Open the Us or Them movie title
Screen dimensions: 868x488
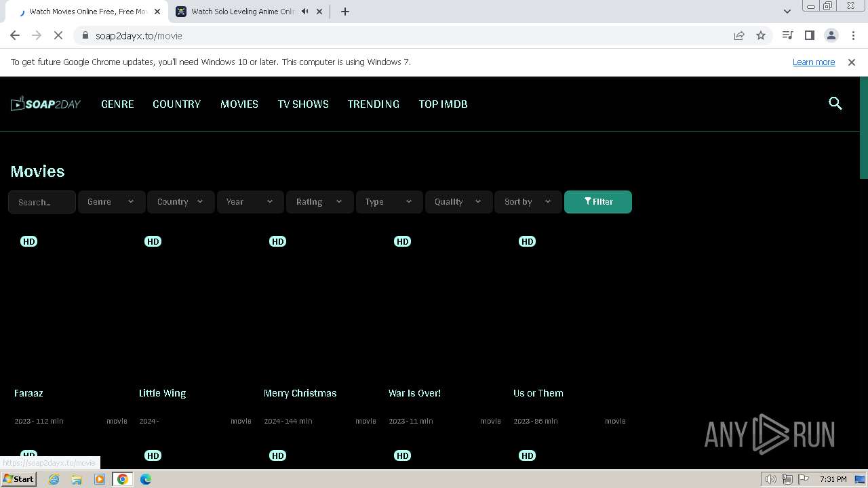pyautogui.click(x=538, y=393)
